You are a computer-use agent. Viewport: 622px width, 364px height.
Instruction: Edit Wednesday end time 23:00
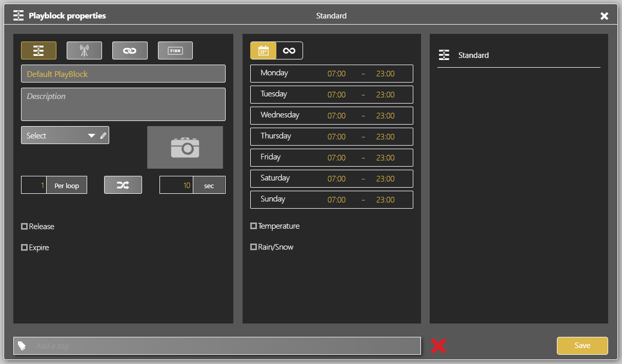coord(385,116)
